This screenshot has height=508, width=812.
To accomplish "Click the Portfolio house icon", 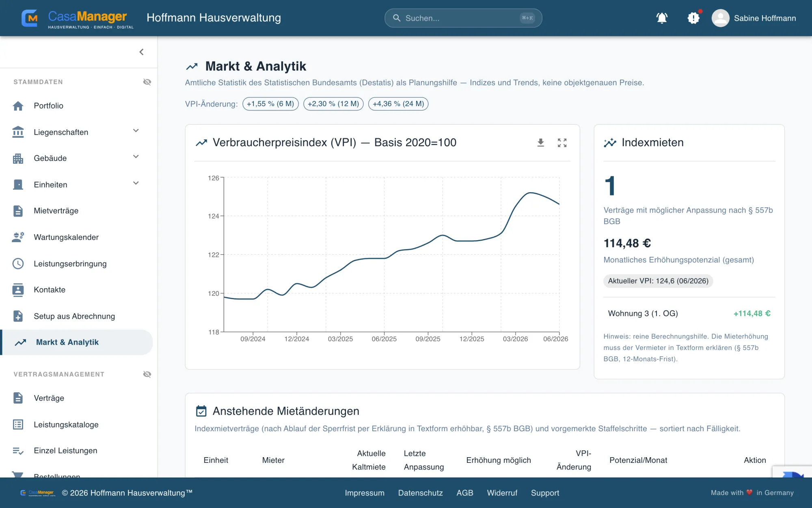I will tap(18, 106).
